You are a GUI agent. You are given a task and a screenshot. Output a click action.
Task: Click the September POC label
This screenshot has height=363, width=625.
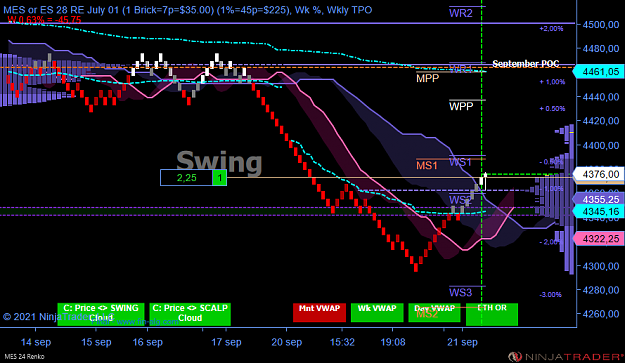tap(526, 64)
